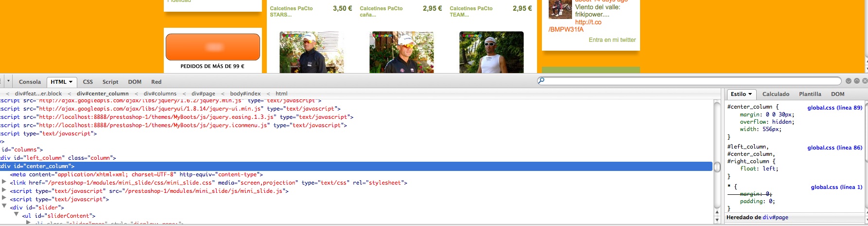The height and width of the screenshot is (226, 868).
Task: Click the Twitter avatar thumbnail
Action: 560,9
